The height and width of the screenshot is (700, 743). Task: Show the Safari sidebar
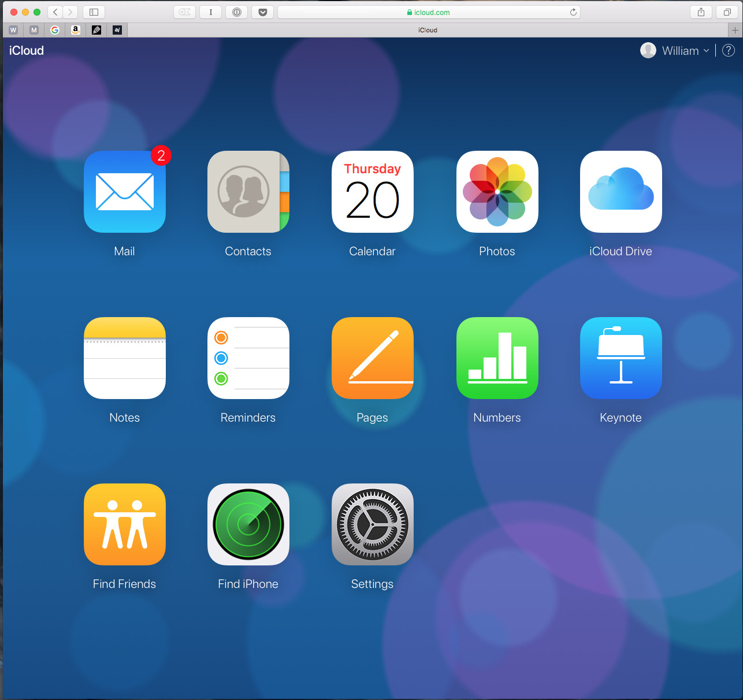click(x=94, y=12)
